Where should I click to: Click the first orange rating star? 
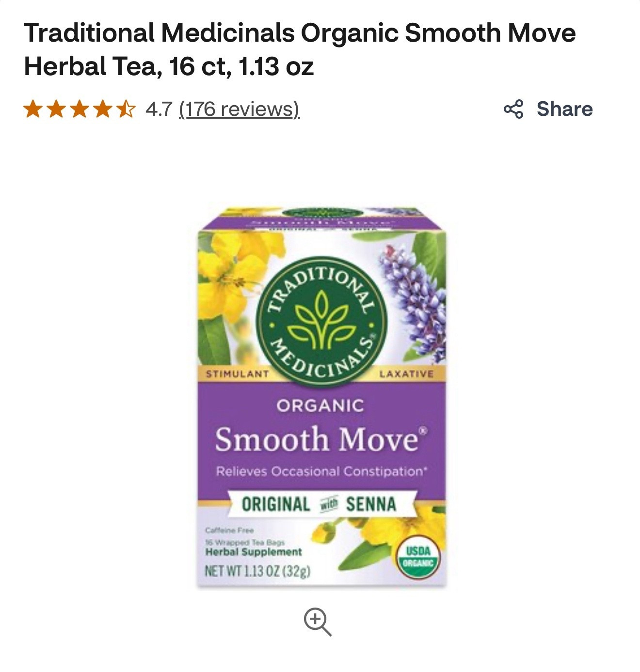pos(33,109)
